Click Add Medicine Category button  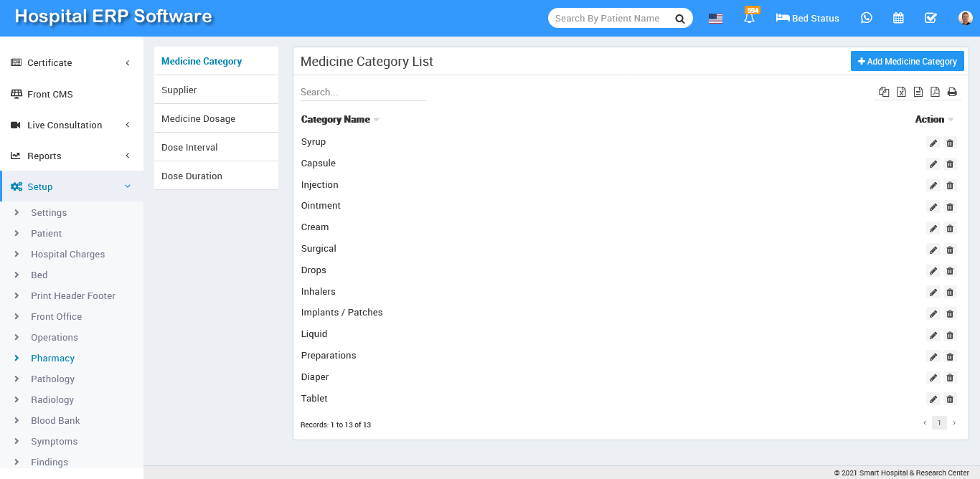click(x=908, y=61)
